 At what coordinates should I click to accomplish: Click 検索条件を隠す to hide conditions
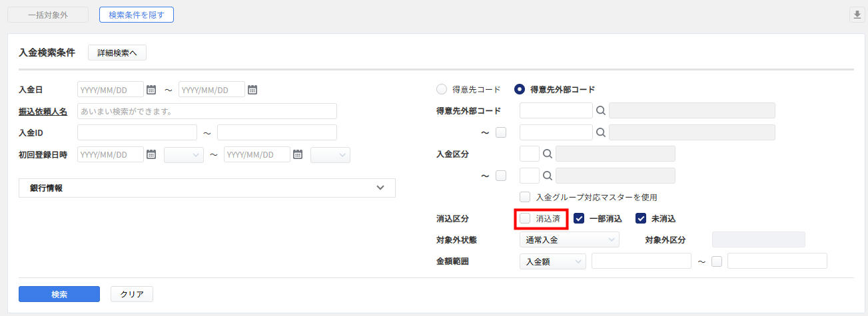pyautogui.click(x=137, y=15)
